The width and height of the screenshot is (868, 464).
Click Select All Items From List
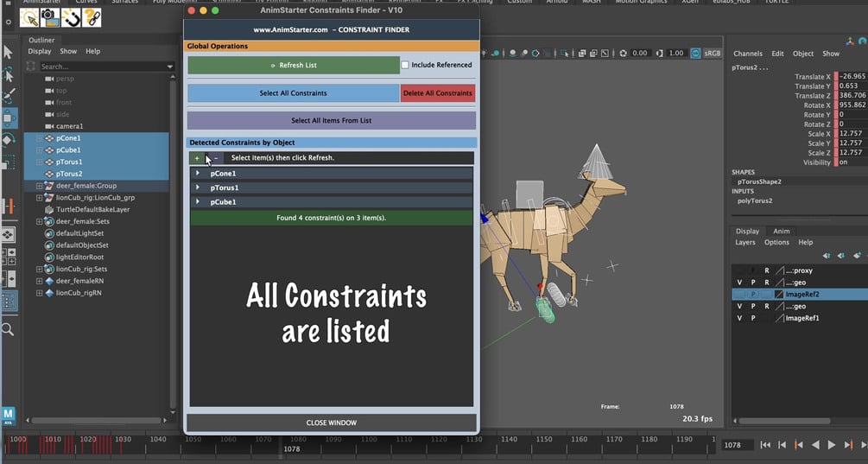pyautogui.click(x=331, y=120)
